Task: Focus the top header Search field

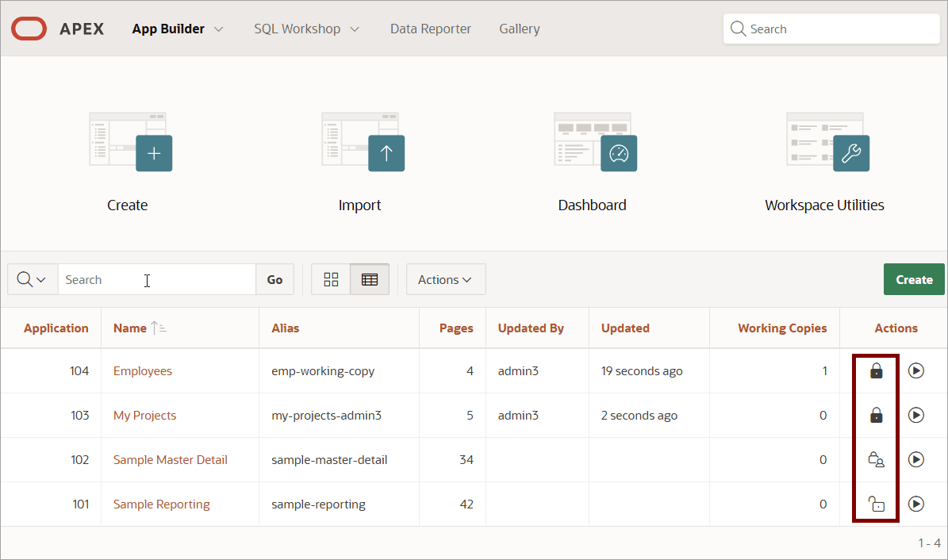Action: [831, 29]
